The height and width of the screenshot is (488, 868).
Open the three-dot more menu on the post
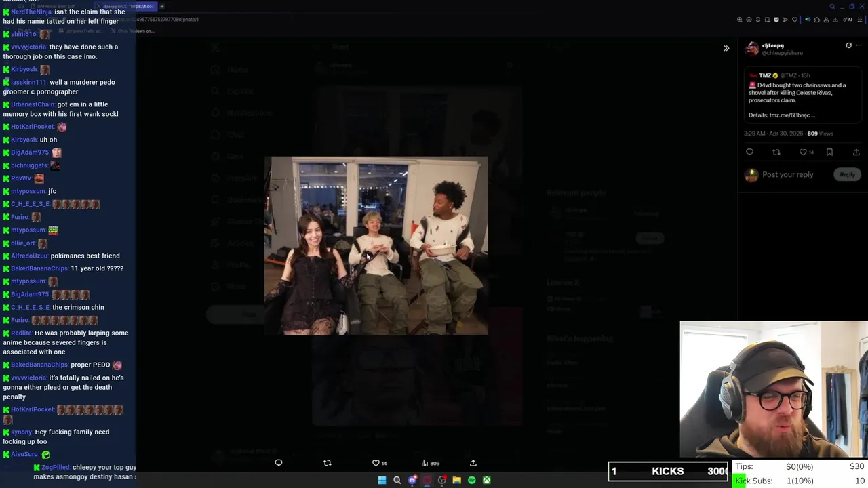click(859, 45)
